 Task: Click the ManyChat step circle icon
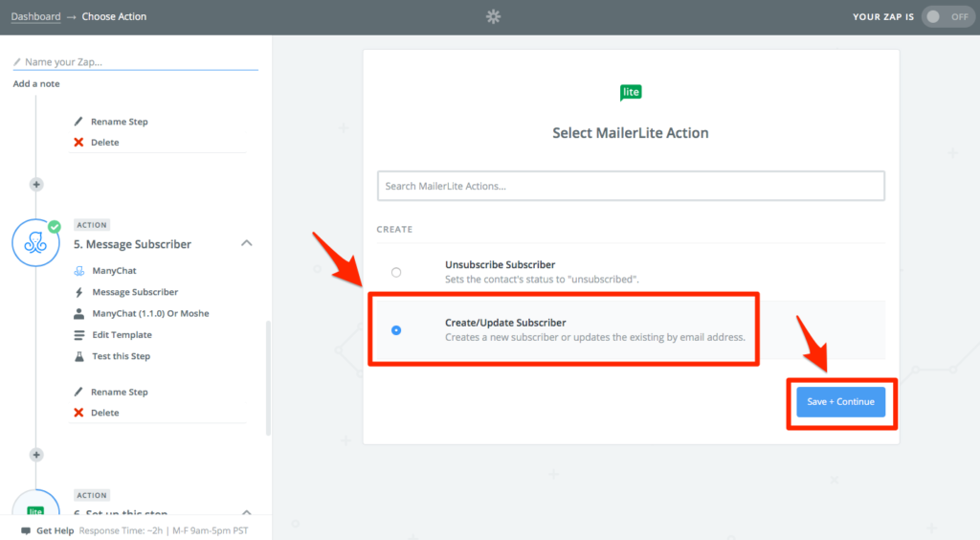tap(35, 243)
